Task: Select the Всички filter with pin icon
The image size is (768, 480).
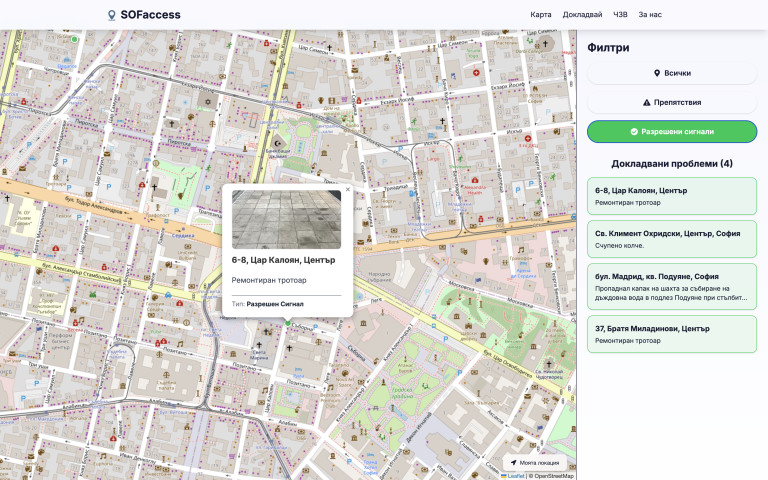Action: [x=671, y=73]
